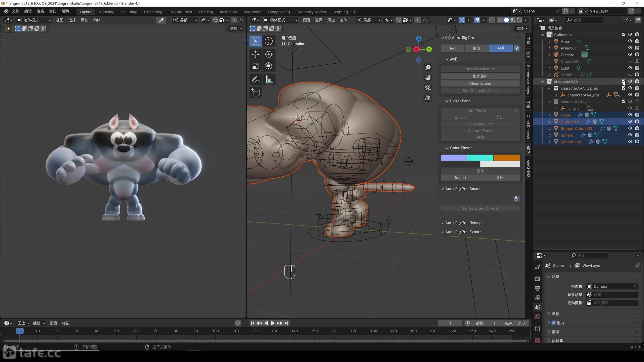Select the Transform tool
The height and width of the screenshot is (362, 644).
coord(268,66)
